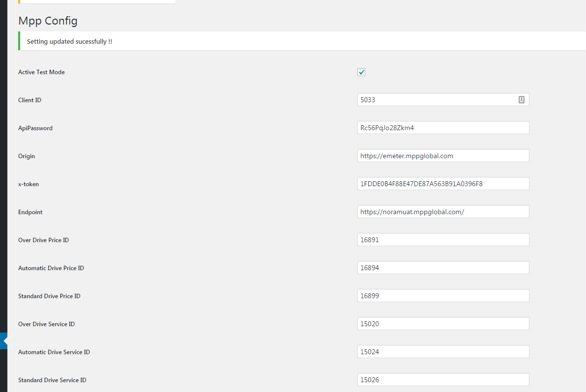Click the Origin label text
Viewport: 586px width, 392px height.
(x=27, y=156)
